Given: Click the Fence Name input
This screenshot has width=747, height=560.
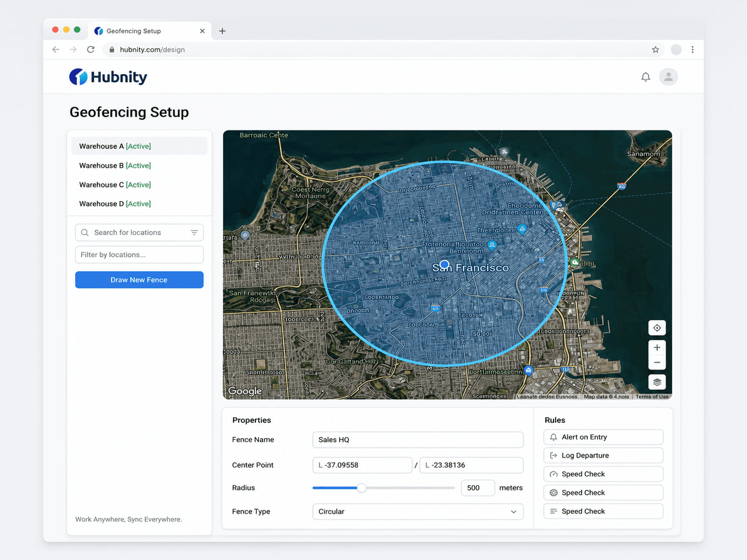Looking at the screenshot, I should click(418, 440).
